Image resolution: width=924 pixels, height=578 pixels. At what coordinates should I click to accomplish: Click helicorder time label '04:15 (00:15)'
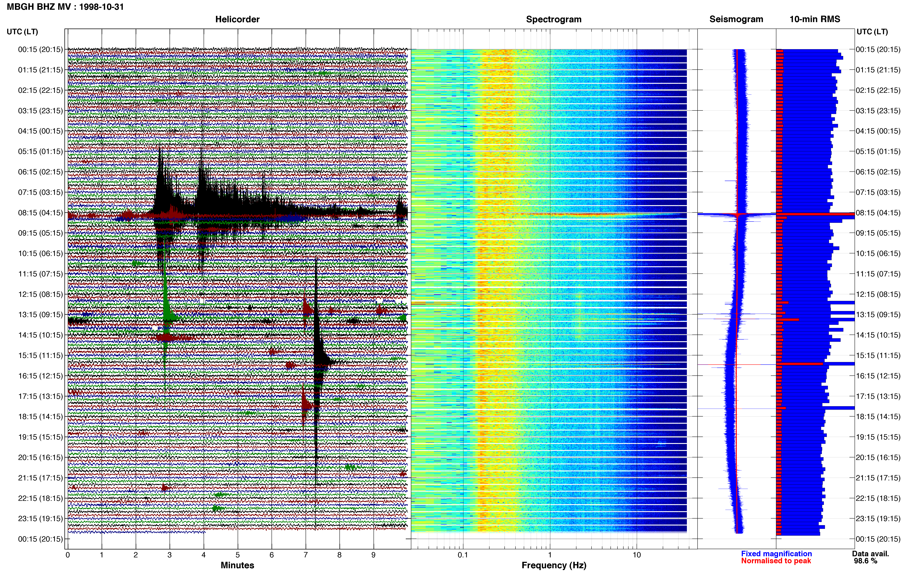[x=41, y=131]
